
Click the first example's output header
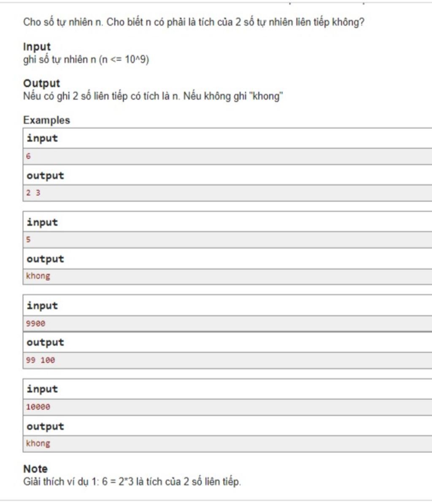pyautogui.click(x=45, y=176)
